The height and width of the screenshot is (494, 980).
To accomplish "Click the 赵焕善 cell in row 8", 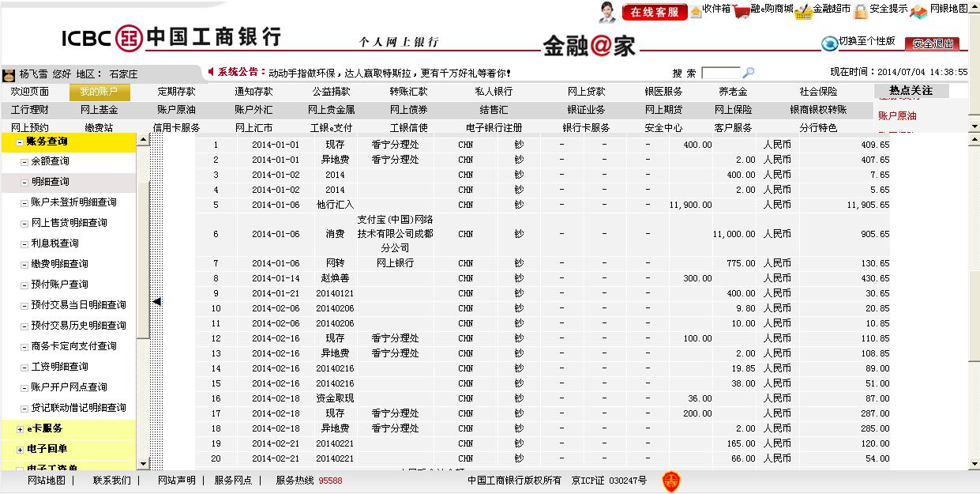I will pos(335,279).
